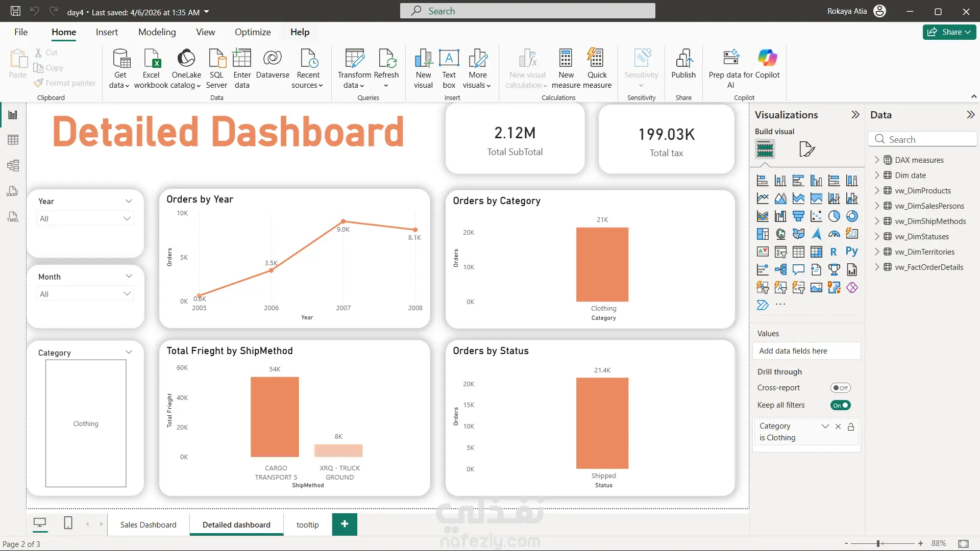Choose the R script visual

(x=834, y=252)
